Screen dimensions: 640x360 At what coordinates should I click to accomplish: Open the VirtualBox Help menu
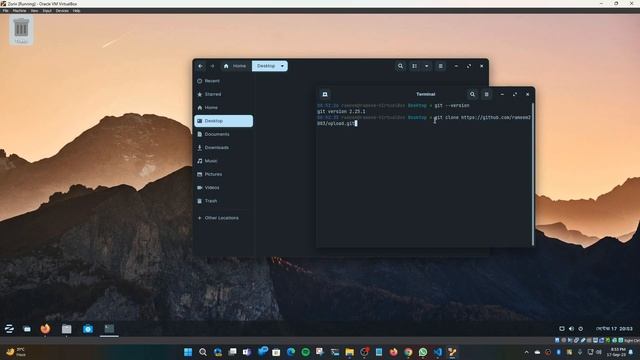[76, 11]
